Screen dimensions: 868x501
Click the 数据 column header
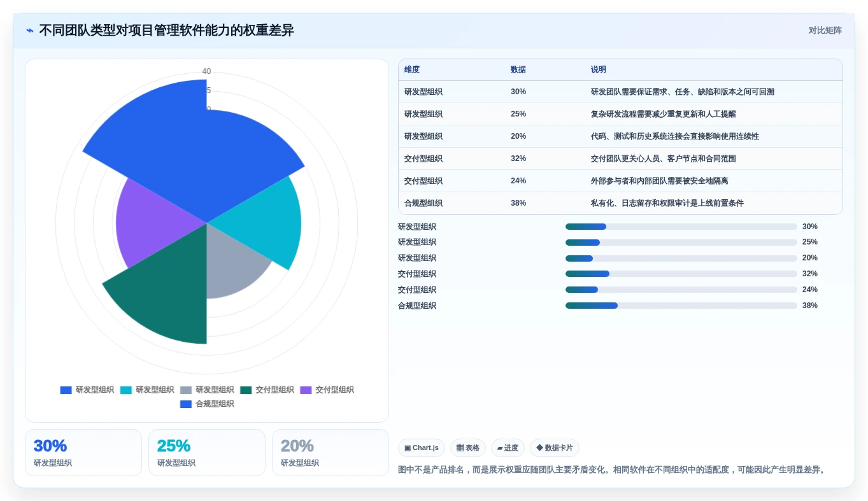[x=518, y=69]
